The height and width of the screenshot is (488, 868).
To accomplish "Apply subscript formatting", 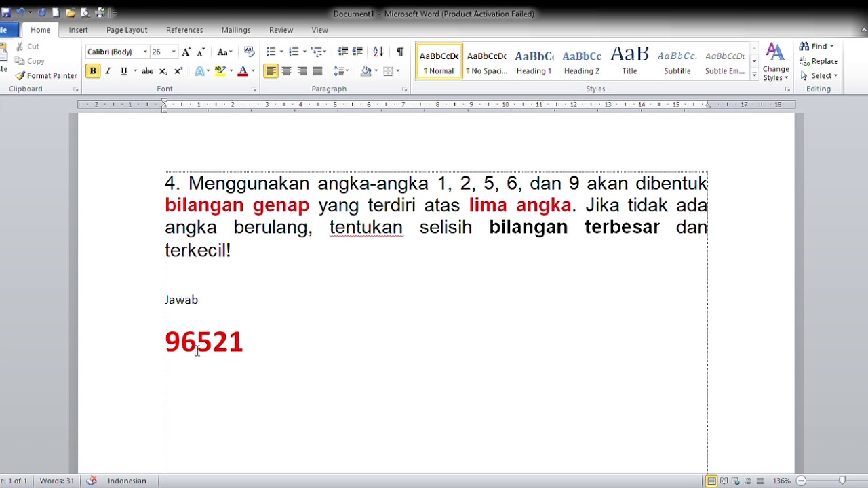I will click(x=163, y=71).
